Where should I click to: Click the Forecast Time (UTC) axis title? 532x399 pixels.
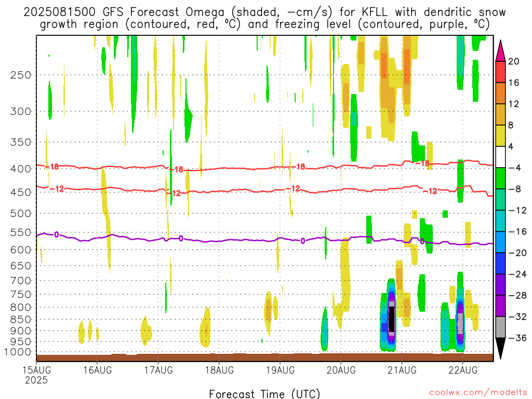[264, 394]
